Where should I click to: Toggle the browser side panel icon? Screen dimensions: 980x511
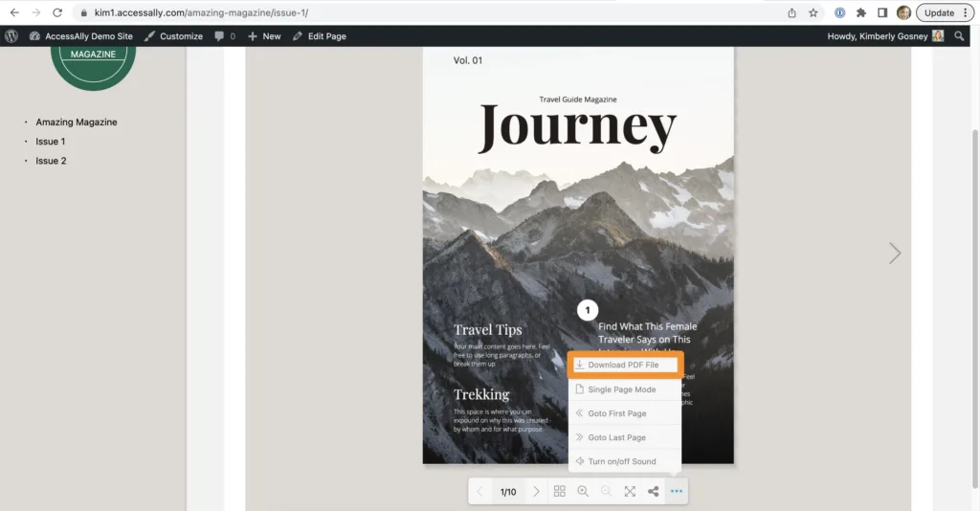click(x=882, y=12)
